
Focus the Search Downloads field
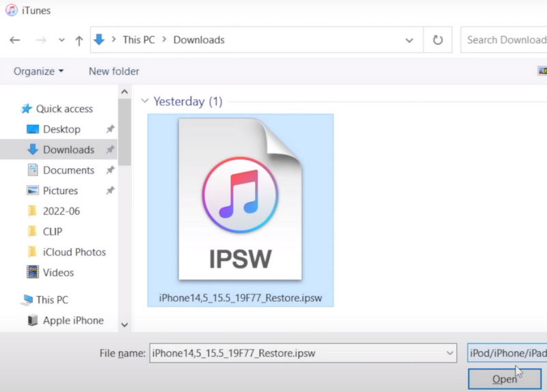point(504,40)
